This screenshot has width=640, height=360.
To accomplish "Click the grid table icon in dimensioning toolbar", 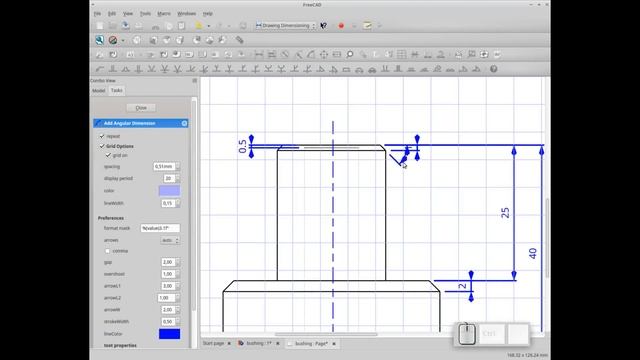I will 402,54.
